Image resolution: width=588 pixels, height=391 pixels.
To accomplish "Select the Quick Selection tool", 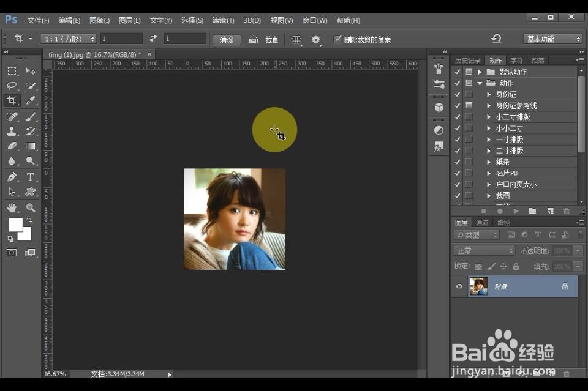I will (31, 86).
